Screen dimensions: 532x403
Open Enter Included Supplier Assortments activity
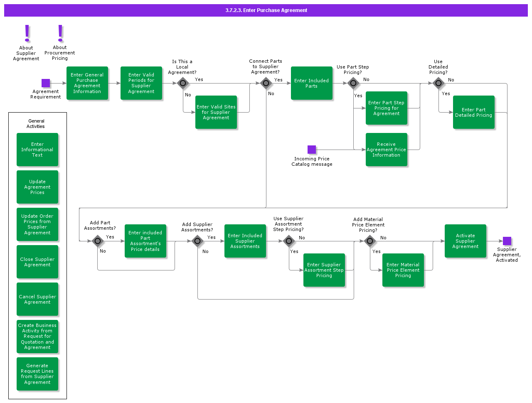[245, 241]
